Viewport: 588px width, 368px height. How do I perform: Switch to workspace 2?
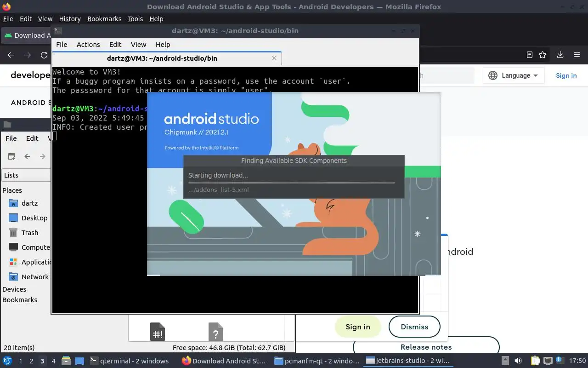point(31,361)
